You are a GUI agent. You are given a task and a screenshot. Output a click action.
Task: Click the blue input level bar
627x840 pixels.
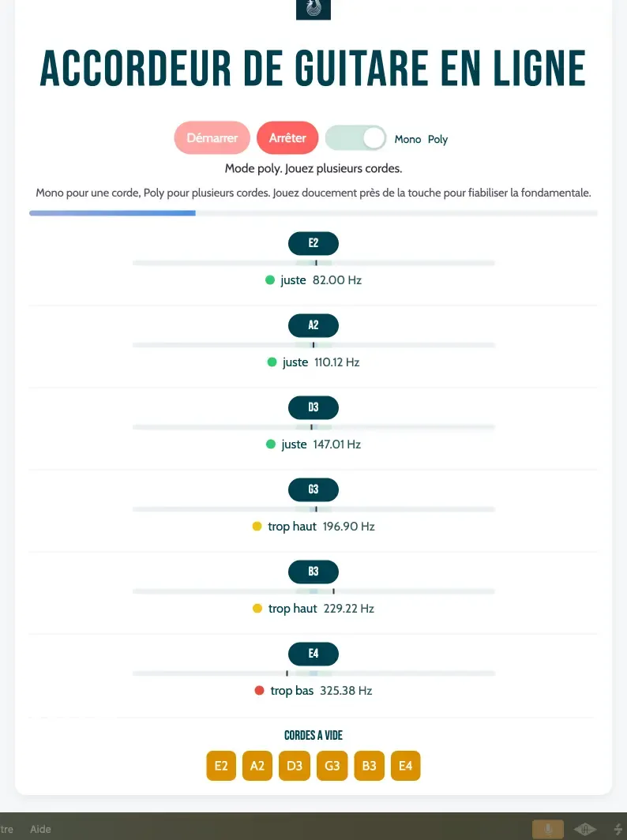pyautogui.click(x=112, y=212)
